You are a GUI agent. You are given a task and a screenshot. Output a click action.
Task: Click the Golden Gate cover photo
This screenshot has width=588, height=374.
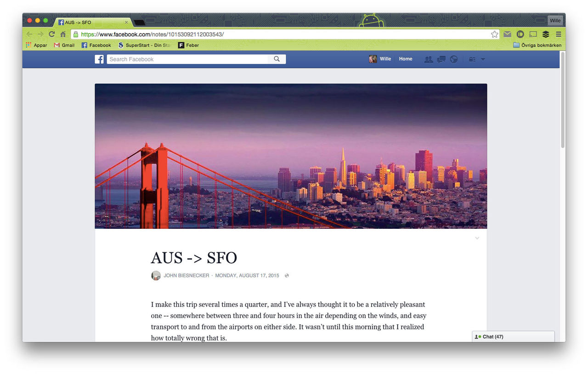tap(291, 156)
